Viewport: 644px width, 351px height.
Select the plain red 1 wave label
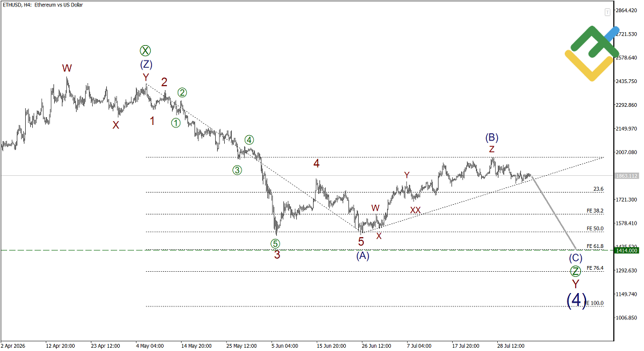pyautogui.click(x=153, y=121)
